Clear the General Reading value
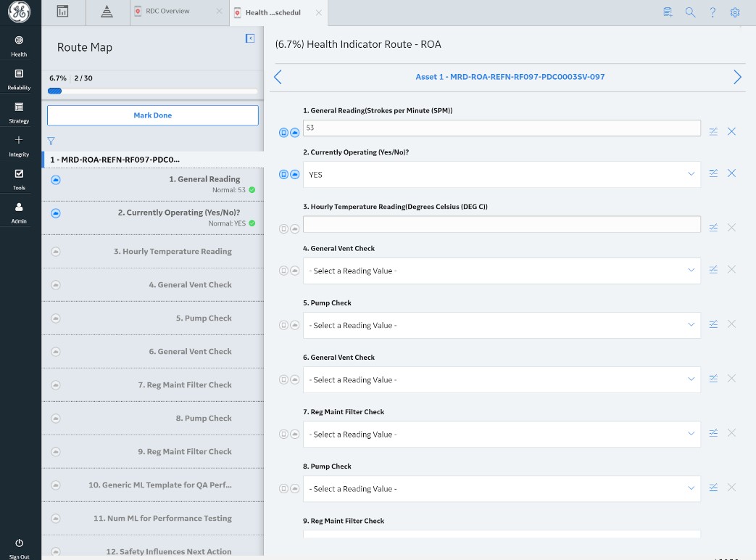 731,131
